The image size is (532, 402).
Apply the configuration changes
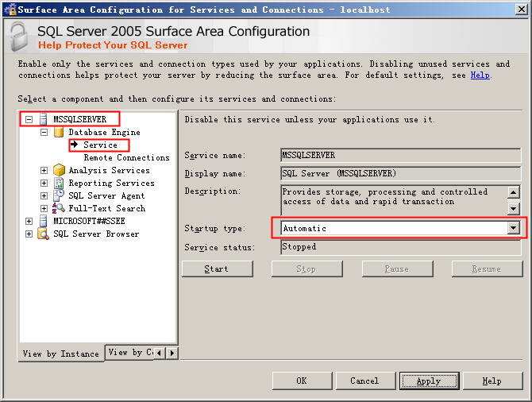click(x=430, y=381)
